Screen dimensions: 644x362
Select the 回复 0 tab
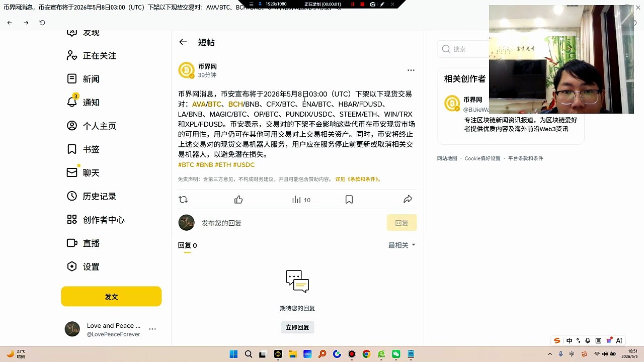[187, 245]
